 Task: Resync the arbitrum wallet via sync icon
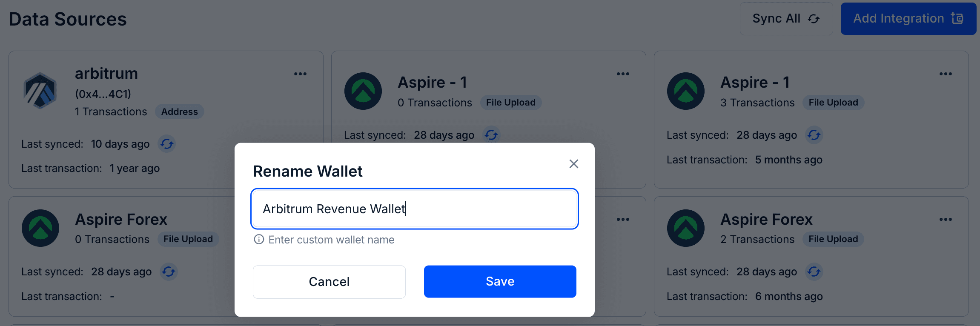pyautogui.click(x=167, y=144)
